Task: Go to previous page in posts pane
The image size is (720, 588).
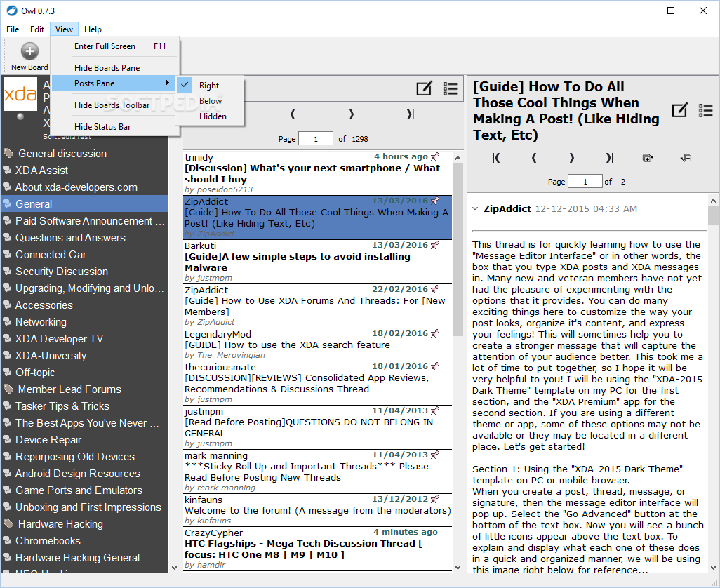Action: pyautogui.click(x=533, y=158)
